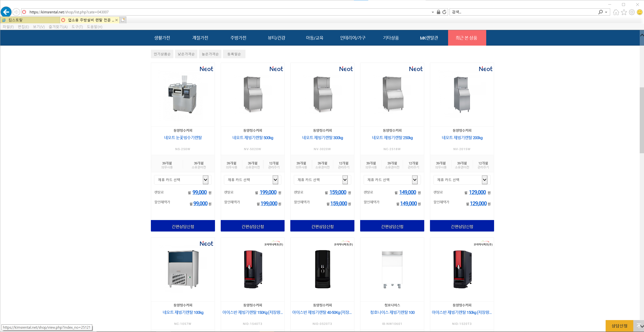Viewport: 644px width, 332px height.
Task: Open 네오트 제빙기렌탈 300kg link
Action: click(322, 137)
